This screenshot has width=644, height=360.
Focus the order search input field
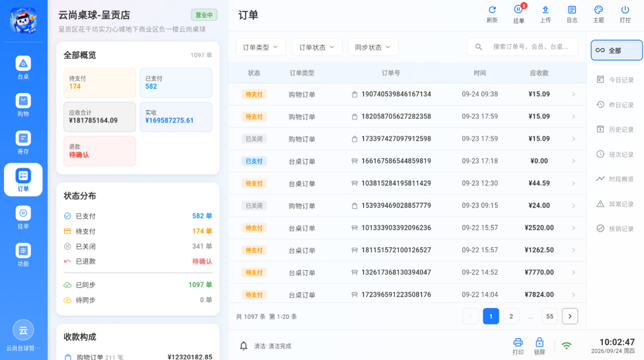click(522, 47)
